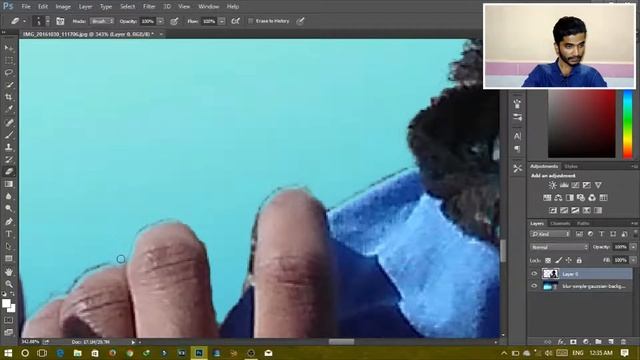Viewport: 640px width, 360px height.
Task: Select the Blur tool
Action: coord(9,196)
